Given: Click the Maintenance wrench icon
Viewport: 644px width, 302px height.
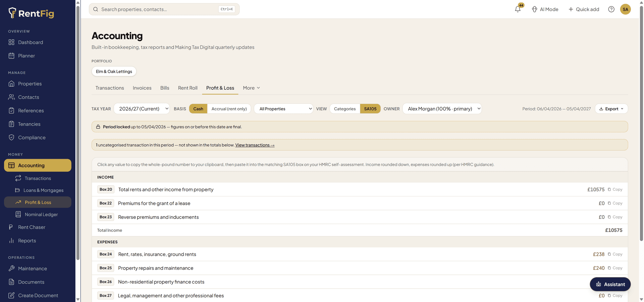Looking at the screenshot, I should [x=11, y=268].
